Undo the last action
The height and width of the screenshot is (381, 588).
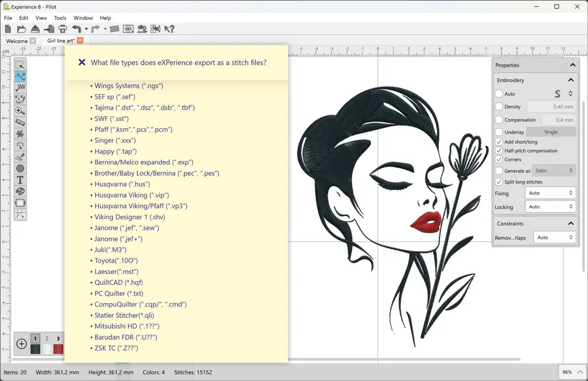click(x=76, y=29)
